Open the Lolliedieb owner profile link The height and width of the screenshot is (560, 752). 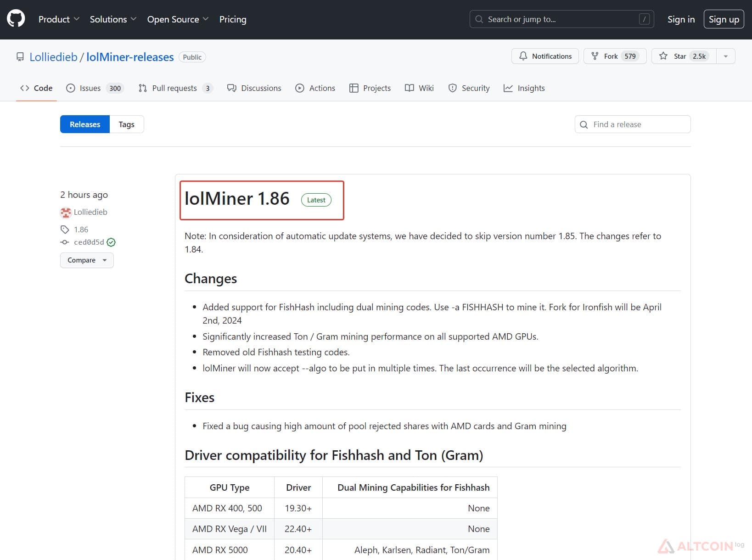point(53,57)
